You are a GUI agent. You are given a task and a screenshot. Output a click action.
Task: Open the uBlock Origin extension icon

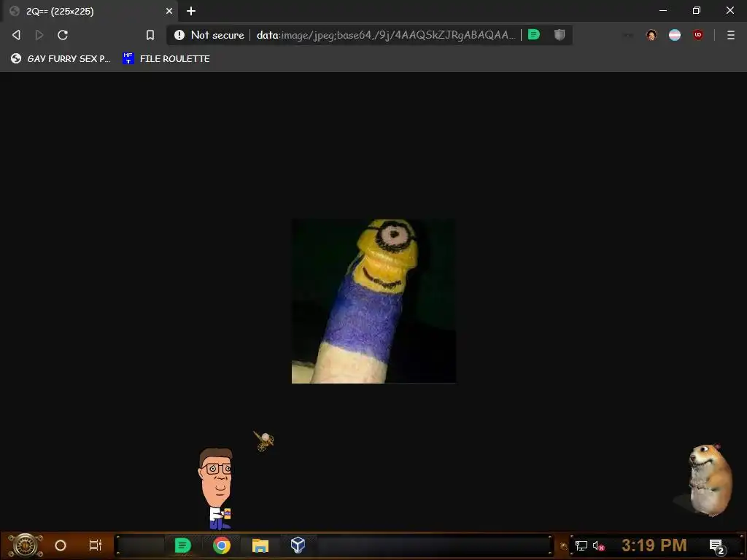tap(698, 35)
